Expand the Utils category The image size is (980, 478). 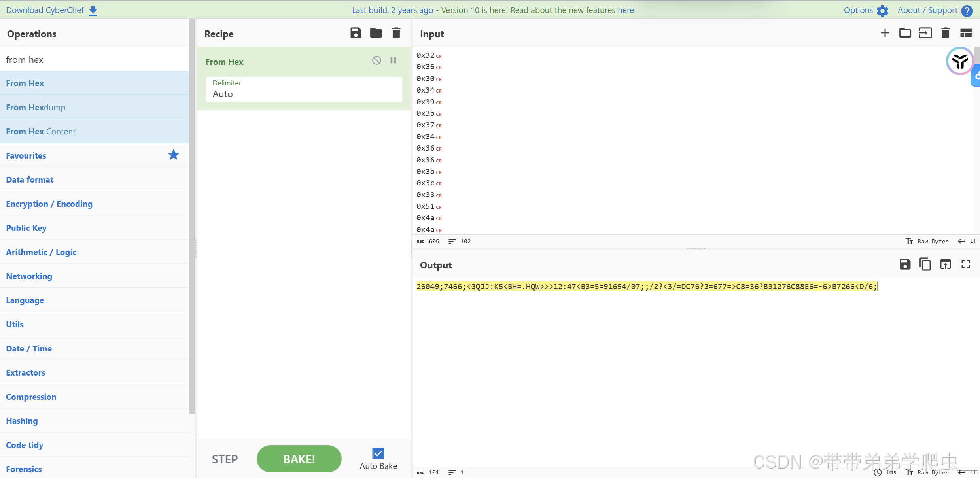coord(95,324)
